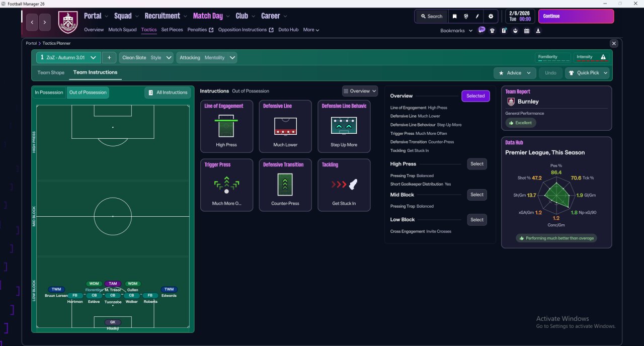This screenshot has height=346, width=644.
Task: Go back with the left arrow
Action: pos(33,22)
